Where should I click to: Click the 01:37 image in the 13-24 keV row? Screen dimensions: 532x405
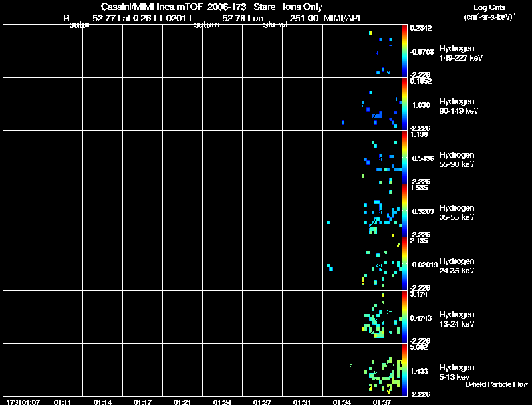[382, 317]
